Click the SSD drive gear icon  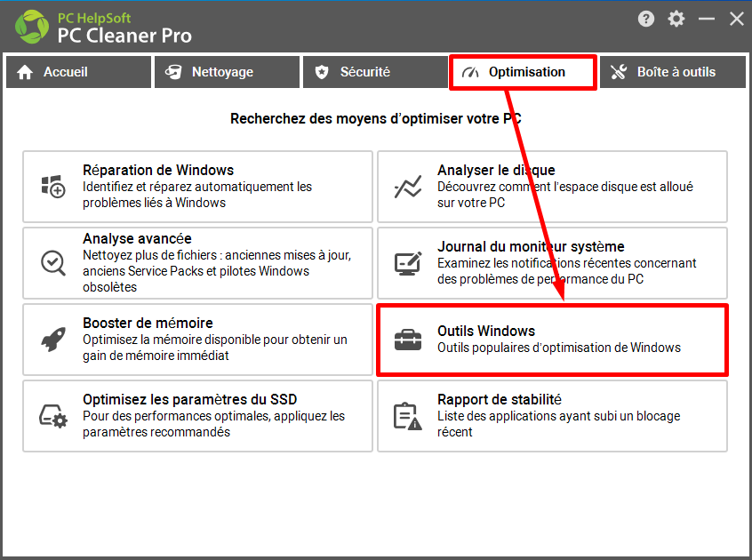pyautogui.click(x=53, y=416)
